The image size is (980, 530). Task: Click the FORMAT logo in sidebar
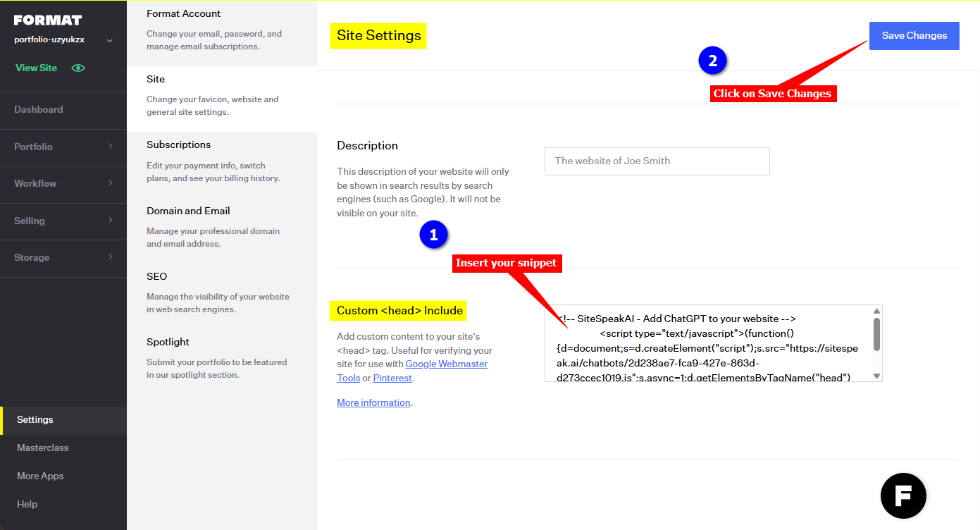click(x=48, y=20)
